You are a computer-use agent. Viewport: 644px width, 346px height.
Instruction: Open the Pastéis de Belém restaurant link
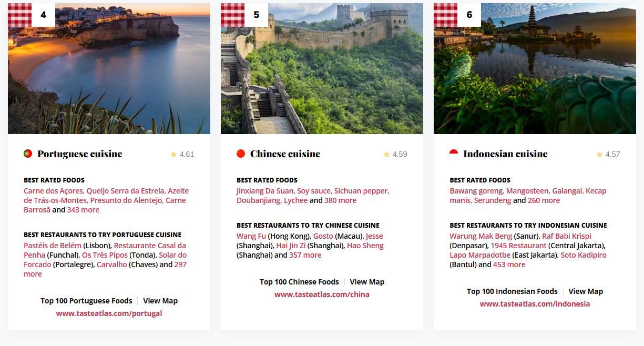click(x=53, y=246)
